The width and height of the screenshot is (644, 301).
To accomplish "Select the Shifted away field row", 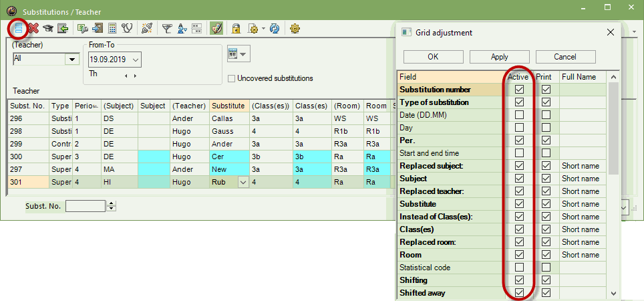I will click(451, 293).
